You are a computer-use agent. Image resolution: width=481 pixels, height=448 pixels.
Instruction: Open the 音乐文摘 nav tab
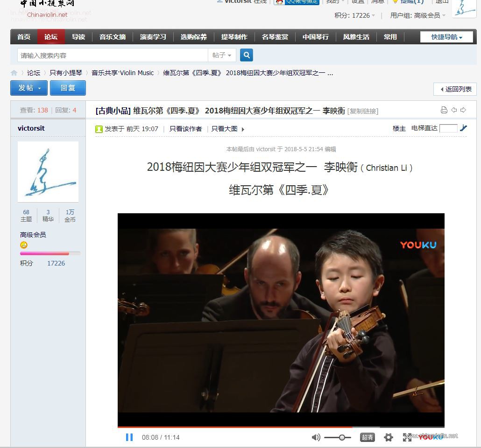[112, 37]
